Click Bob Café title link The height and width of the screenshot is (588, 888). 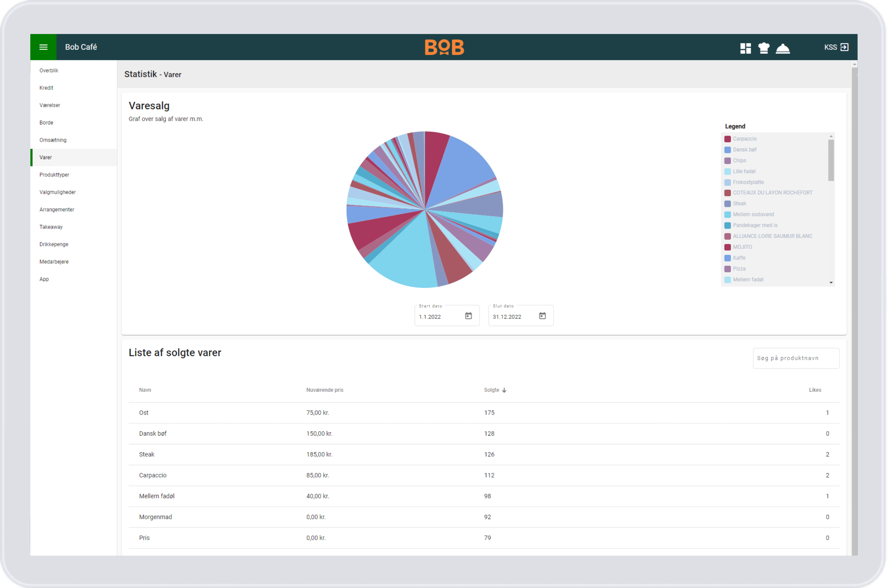point(81,47)
